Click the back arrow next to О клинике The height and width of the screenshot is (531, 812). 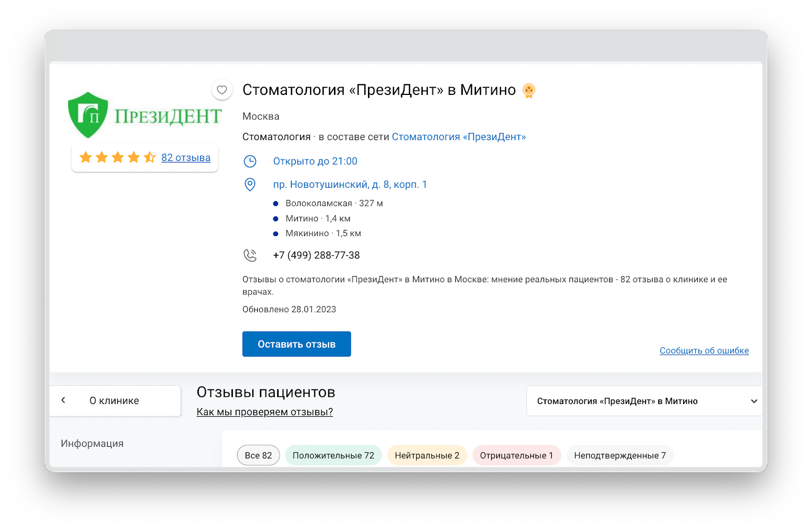[x=63, y=401]
